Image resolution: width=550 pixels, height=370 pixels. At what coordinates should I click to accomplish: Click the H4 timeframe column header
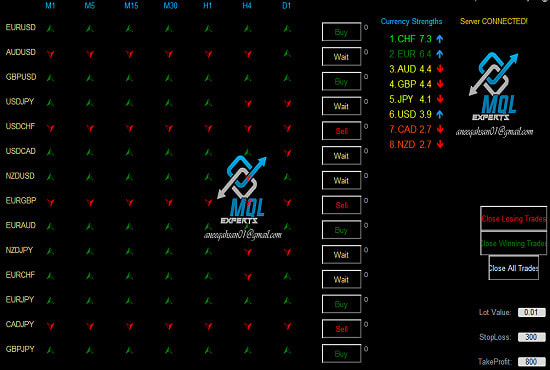(x=247, y=5)
